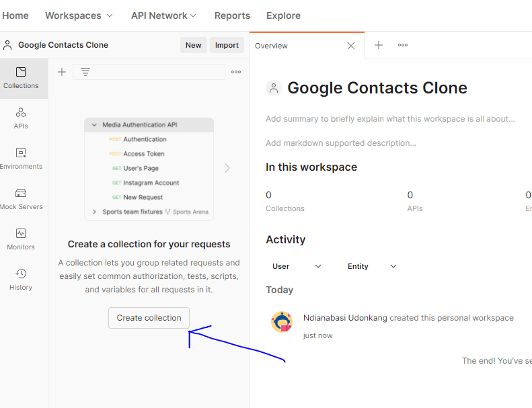
Task: Open tab options three-dot menu
Action: (x=403, y=45)
